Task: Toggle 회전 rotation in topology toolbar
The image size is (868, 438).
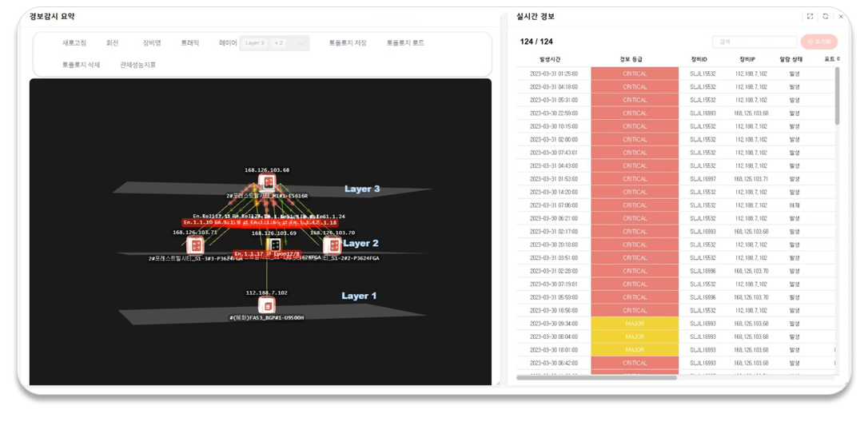Action: [113, 42]
